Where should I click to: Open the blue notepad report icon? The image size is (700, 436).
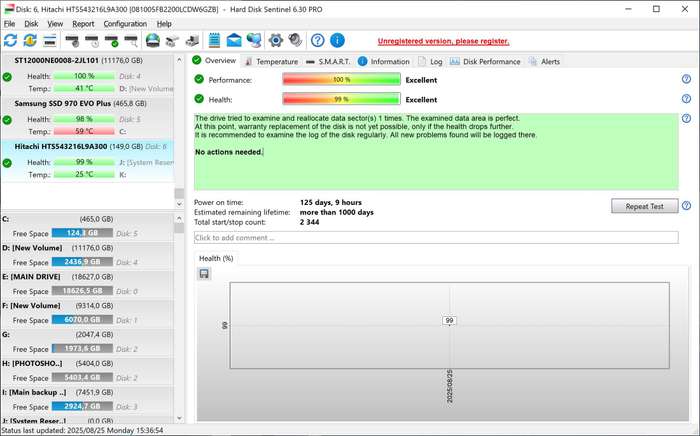pyautogui.click(x=214, y=40)
